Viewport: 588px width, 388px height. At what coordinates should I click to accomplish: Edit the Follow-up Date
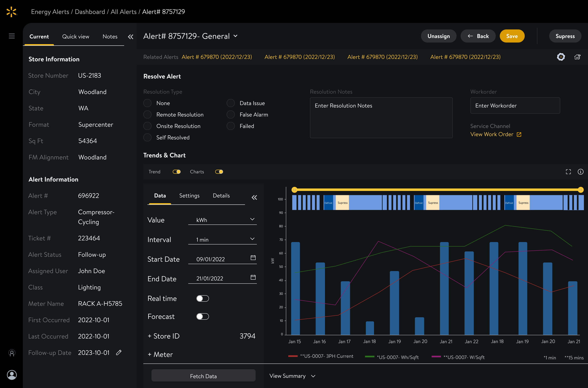click(x=119, y=352)
